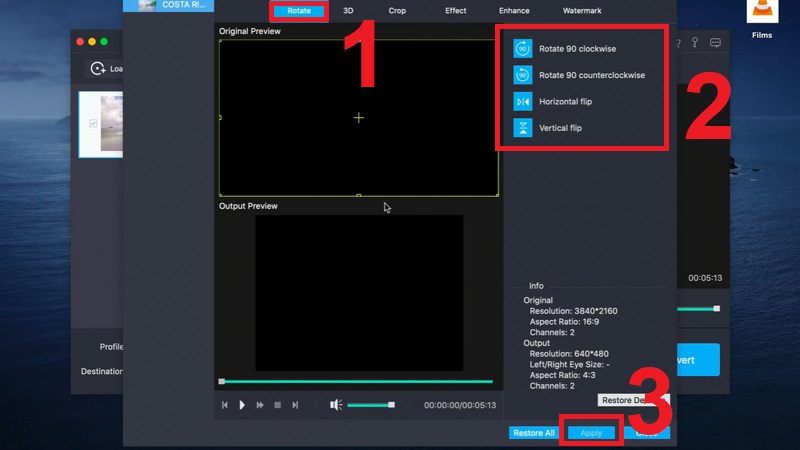Click the Convert button in main window
800x450 pixels.
point(698,360)
